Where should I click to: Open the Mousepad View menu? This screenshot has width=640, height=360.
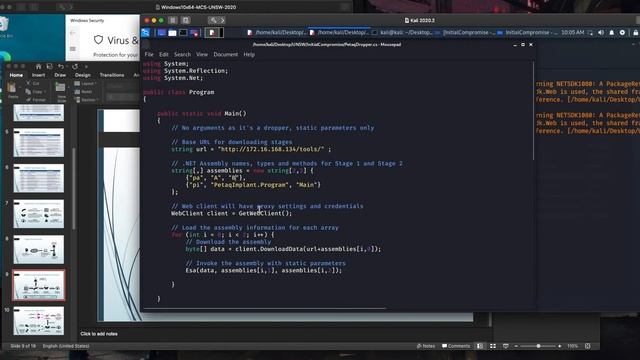point(202,54)
